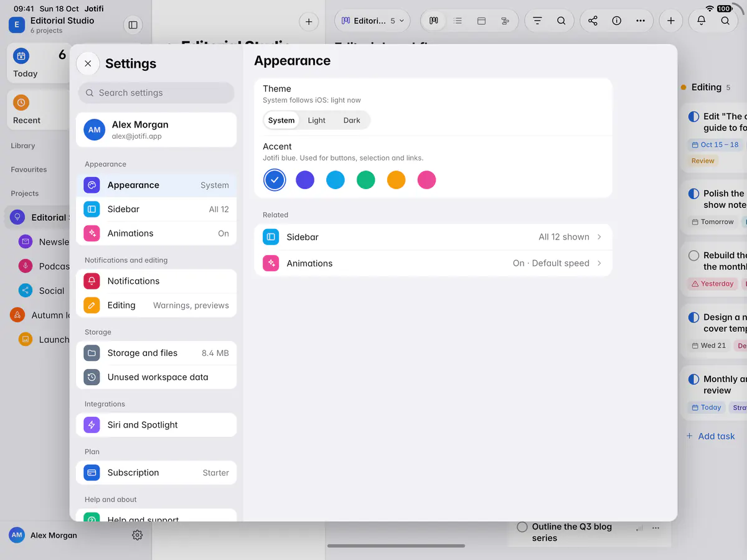Toggle status circle of Design a cover template
747x560 pixels.
(x=693, y=317)
